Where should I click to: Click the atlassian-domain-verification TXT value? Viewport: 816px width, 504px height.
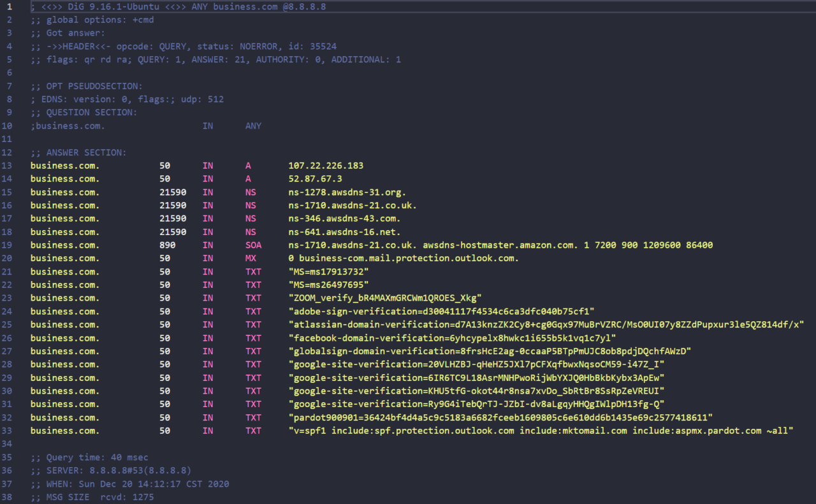[546, 325]
